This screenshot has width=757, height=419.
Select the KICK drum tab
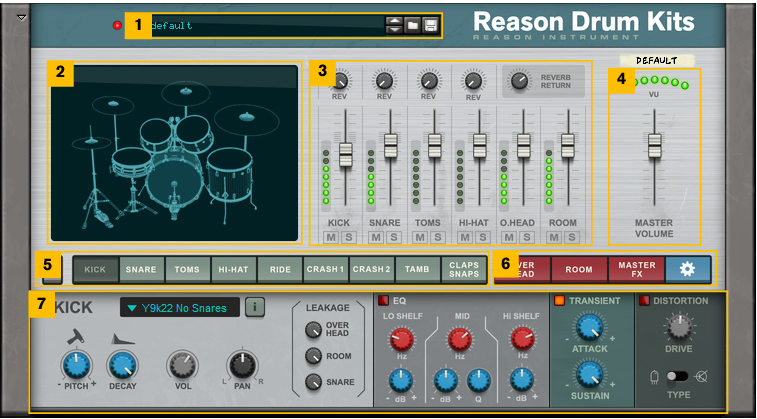coord(96,269)
